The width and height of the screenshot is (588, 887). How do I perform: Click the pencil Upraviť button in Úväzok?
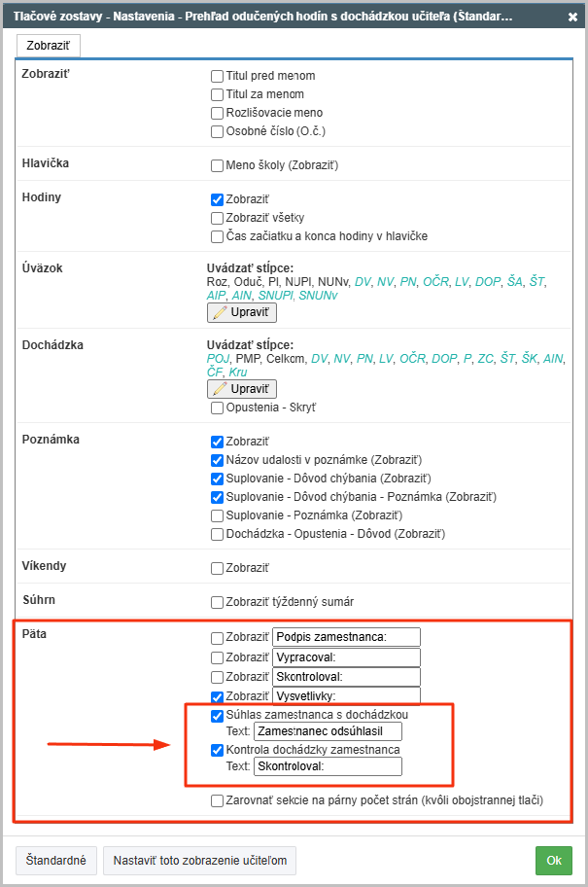242,312
